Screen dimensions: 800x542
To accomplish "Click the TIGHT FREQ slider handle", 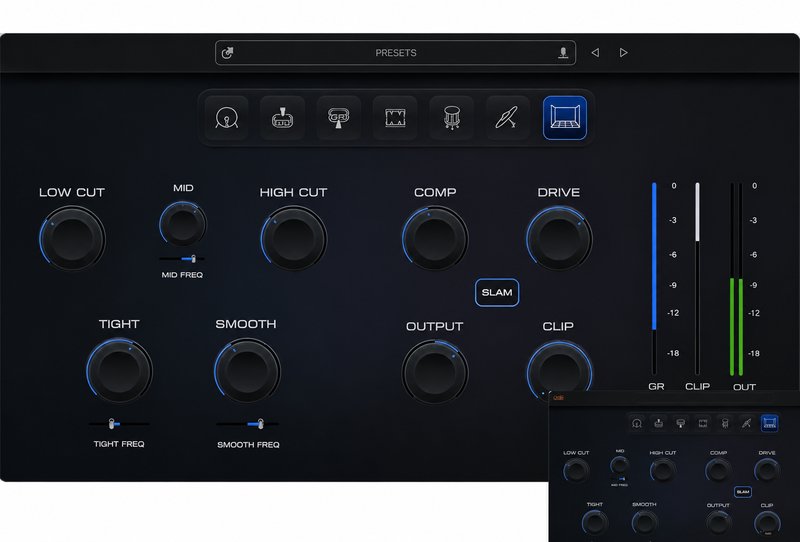I will point(111,424).
